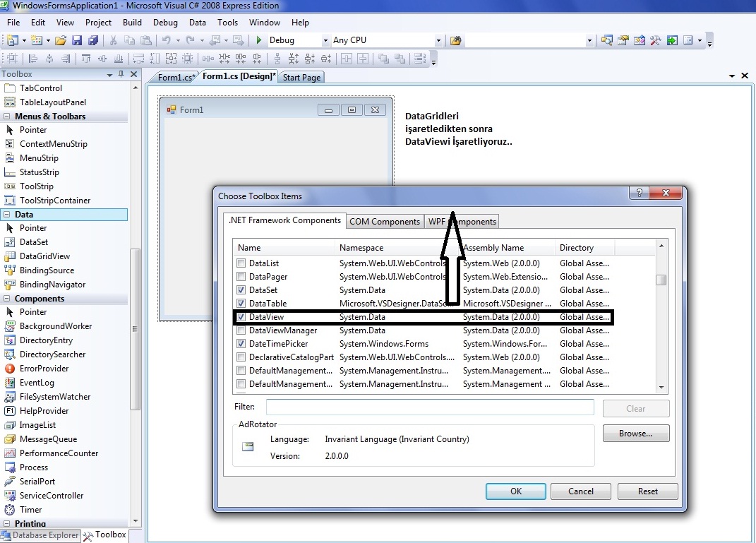Switch to the COM Components tab
Image resolution: width=756 pixels, height=543 pixels.
385,222
